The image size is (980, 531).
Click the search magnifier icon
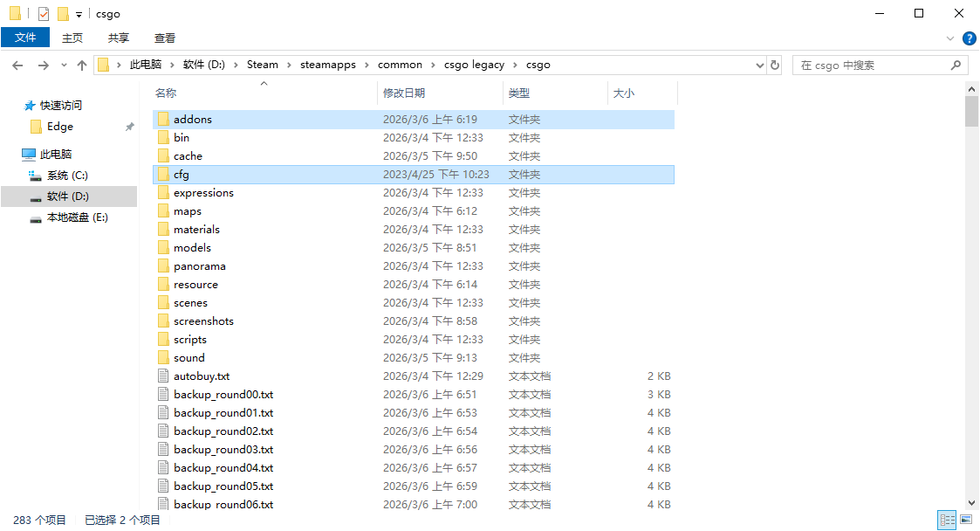(x=956, y=65)
